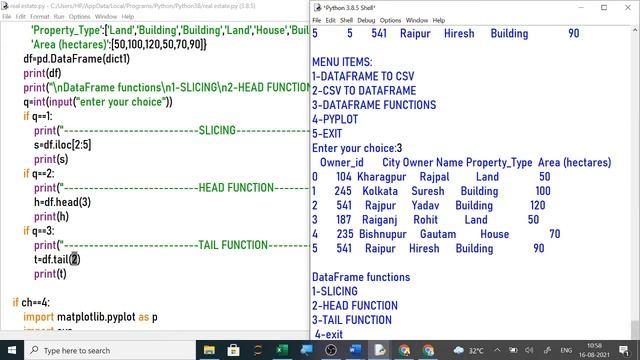Click shell text '4-exit'
The height and width of the screenshot is (360, 640).
(x=329, y=334)
